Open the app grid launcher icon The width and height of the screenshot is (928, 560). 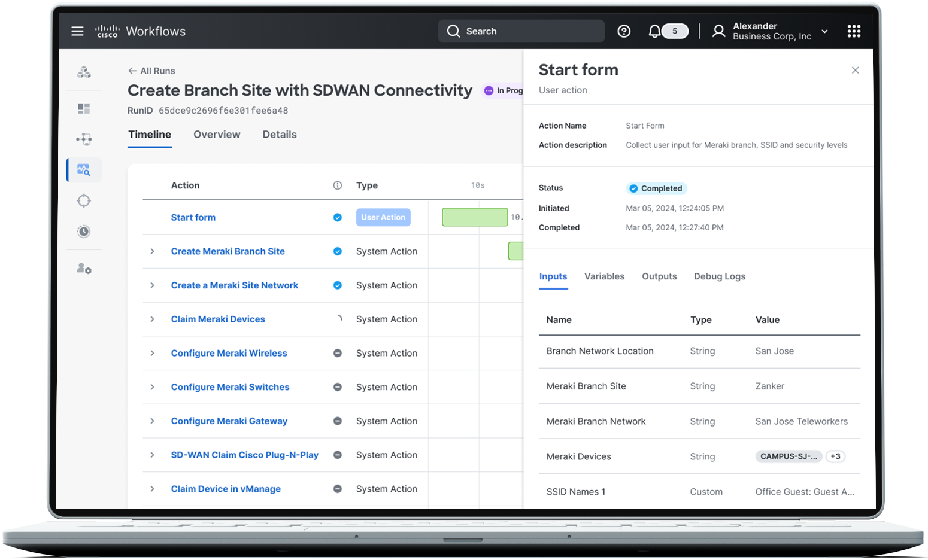click(854, 31)
